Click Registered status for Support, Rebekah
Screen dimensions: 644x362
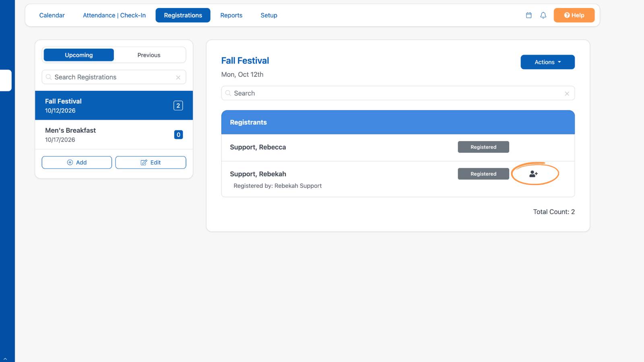483,174
